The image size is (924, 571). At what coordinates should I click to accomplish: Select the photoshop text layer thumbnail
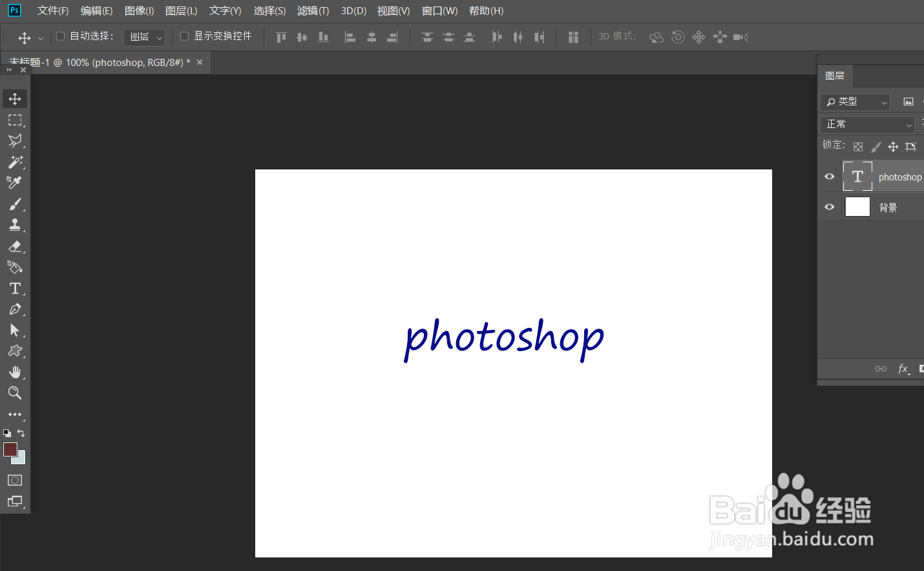point(857,177)
